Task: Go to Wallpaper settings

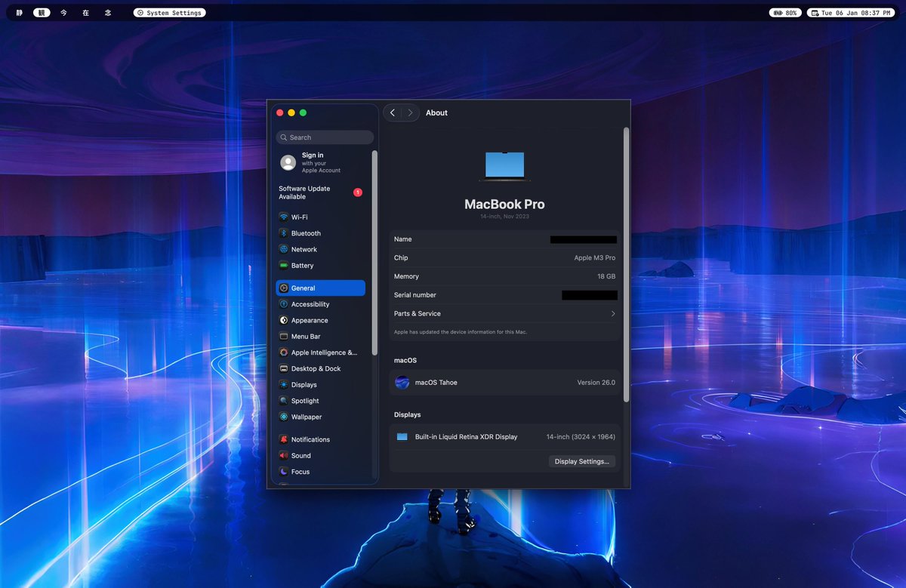Action: click(x=320, y=417)
